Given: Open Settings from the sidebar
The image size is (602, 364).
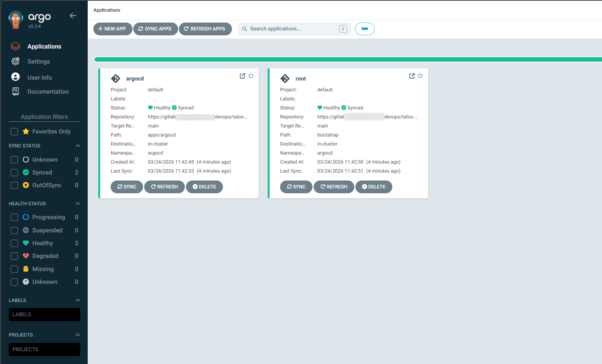Looking at the screenshot, I should (x=38, y=61).
